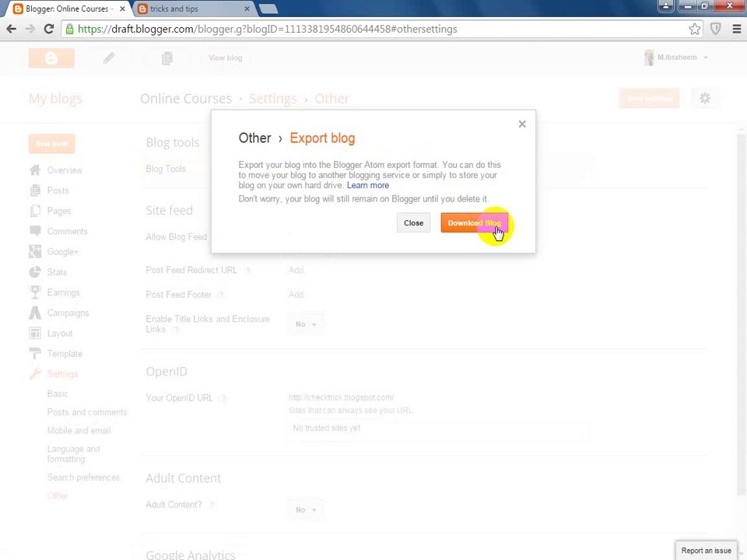Click the Close button in Export dialog
The image size is (747, 560).
[413, 223]
